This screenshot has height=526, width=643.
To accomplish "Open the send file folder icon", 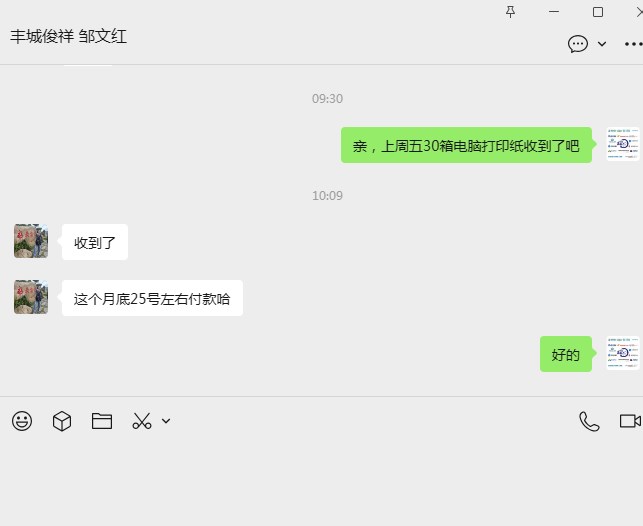I will [102, 421].
